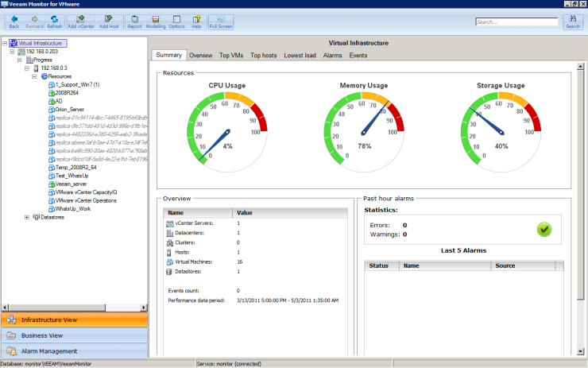Click the tree horizontal scrollbar right arrow
This screenshot has width=588, height=368.
tap(144, 308)
